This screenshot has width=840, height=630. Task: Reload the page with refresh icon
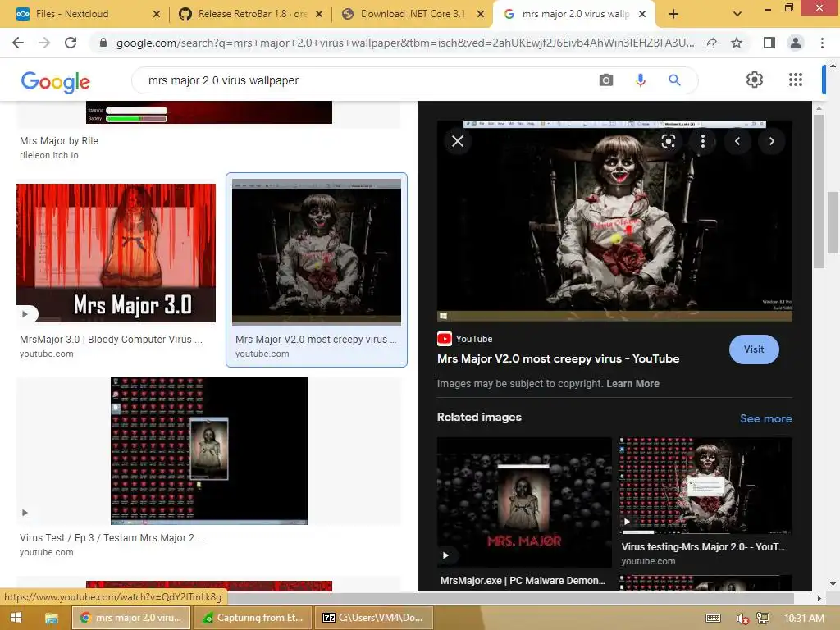tap(71, 43)
